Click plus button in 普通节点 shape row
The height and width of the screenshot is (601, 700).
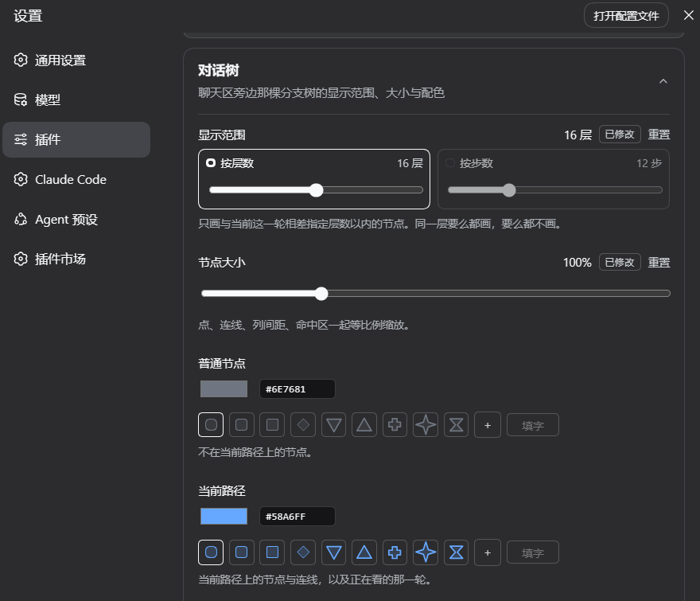tap(488, 425)
